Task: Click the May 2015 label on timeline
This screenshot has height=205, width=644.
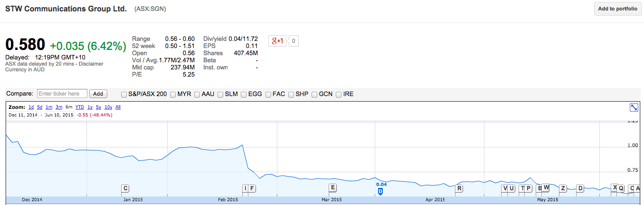Action: click(548, 200)
